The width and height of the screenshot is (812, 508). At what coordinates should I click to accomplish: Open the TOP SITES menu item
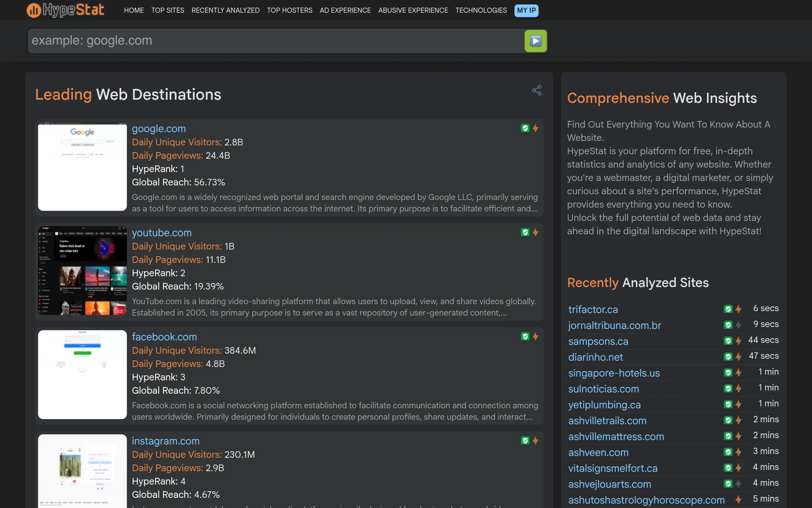click(x=168, y=10)
